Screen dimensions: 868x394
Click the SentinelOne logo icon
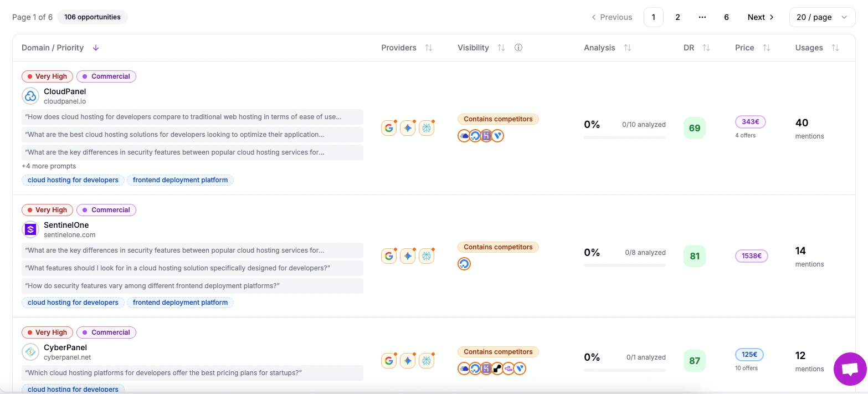30,229
